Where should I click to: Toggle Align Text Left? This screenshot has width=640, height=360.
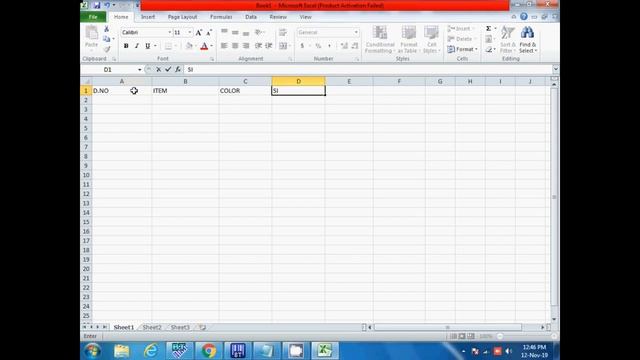point(224,46)
